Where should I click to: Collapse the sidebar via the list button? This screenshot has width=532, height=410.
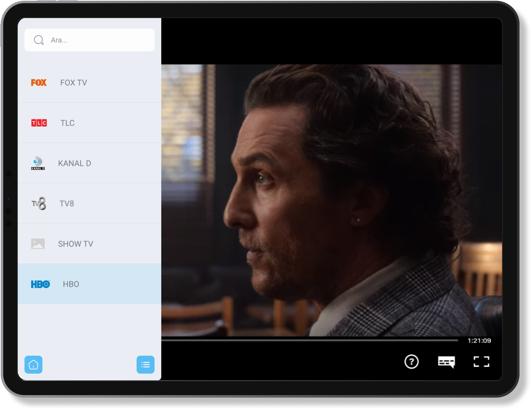click(145, 364)
